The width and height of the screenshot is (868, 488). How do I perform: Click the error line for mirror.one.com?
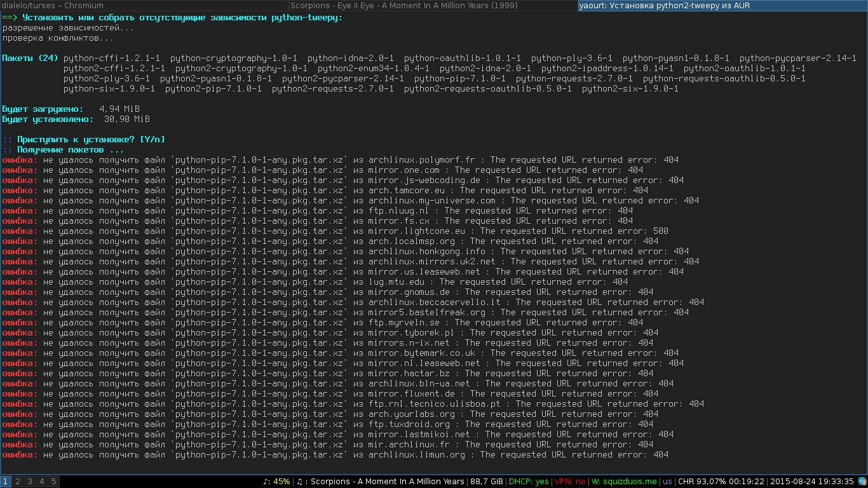[x=323, y=170]
